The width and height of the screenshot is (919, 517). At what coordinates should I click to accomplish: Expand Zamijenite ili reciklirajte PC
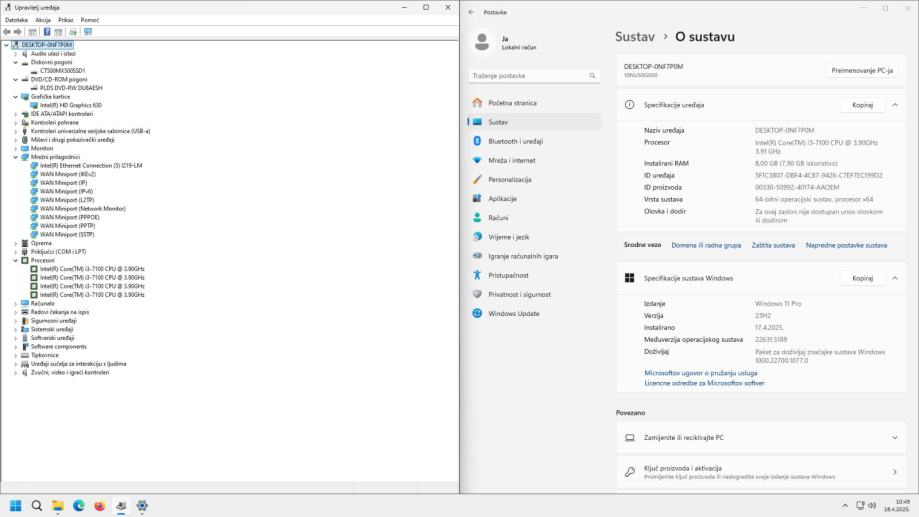point(761,438)
